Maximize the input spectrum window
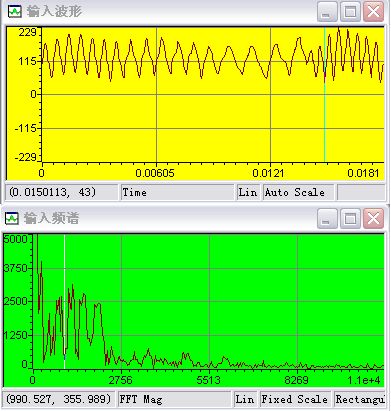 [350, 219]
